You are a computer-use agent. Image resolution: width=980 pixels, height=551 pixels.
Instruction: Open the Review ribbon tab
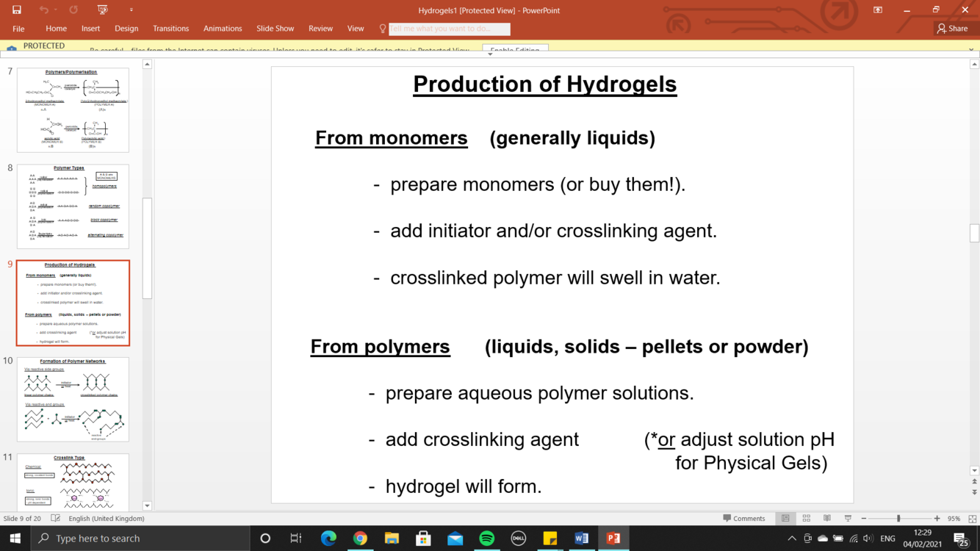pos(320,29)
